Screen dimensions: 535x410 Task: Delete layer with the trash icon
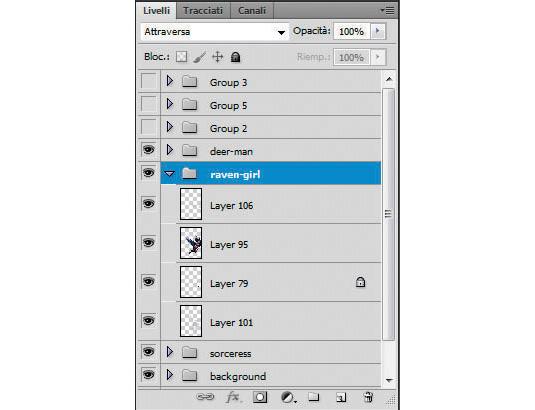(368, 397)
